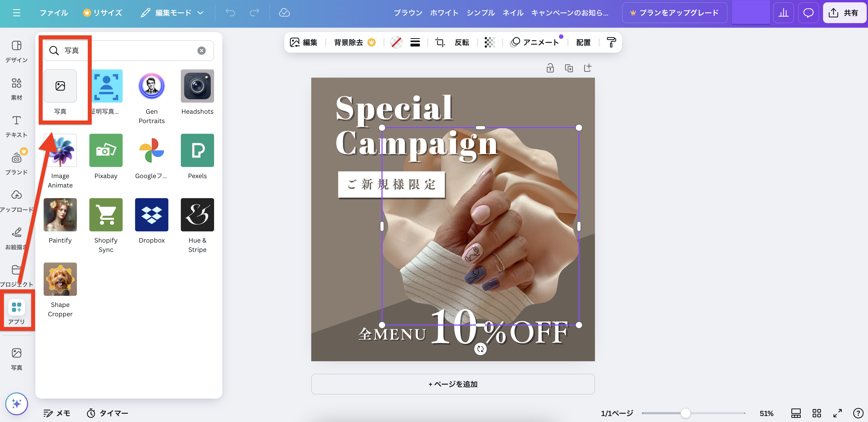Open the analytics bar chart icon

click(783, 13)
